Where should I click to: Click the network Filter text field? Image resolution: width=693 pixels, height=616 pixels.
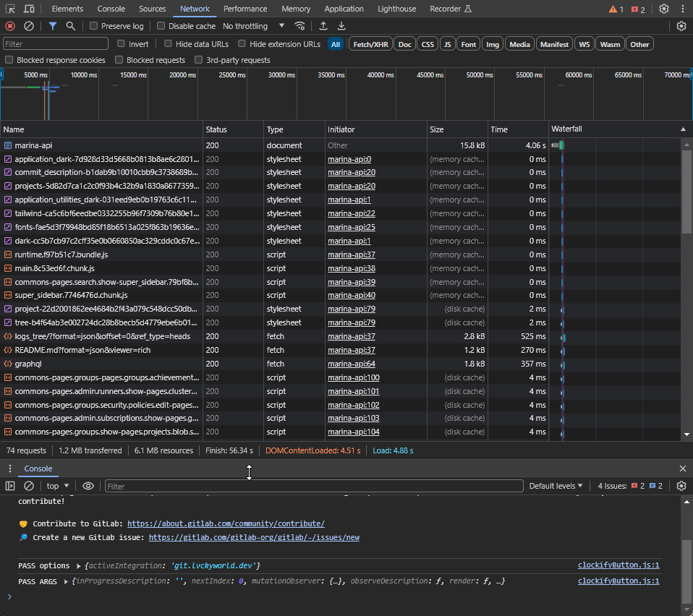tap(55, 44)
